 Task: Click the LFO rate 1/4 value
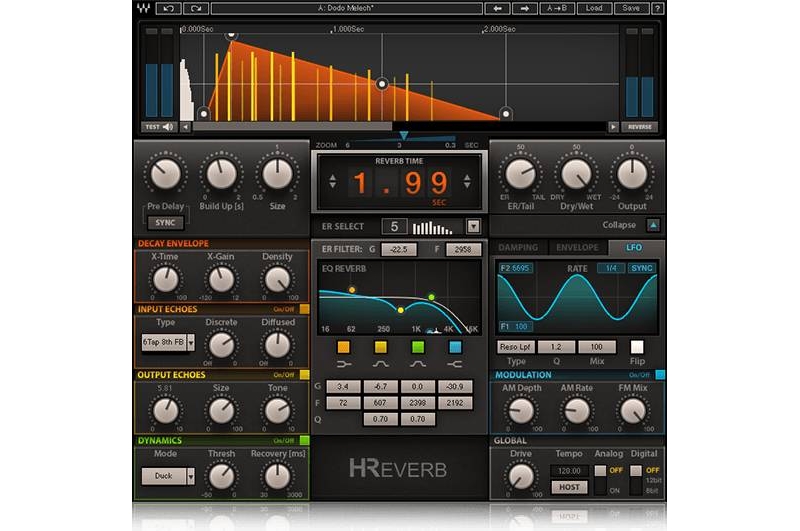pyautogui.click(x=611, y=268)
